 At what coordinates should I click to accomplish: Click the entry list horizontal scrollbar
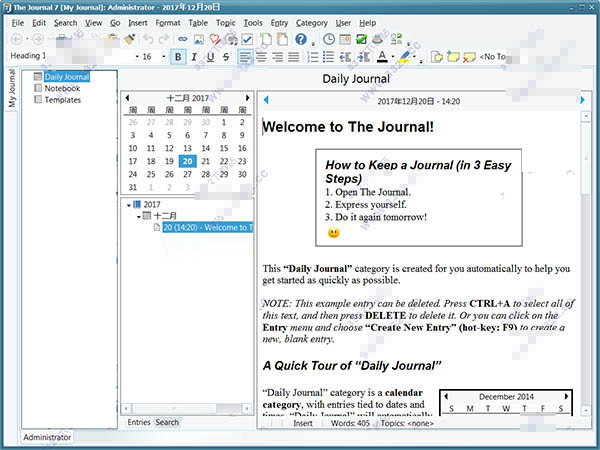pos(187,409)
